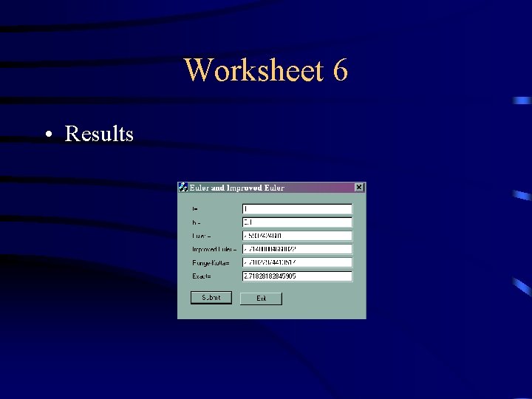Select the Improved Euler result field
Screen dimensions: 532x399
click(297, 249)
